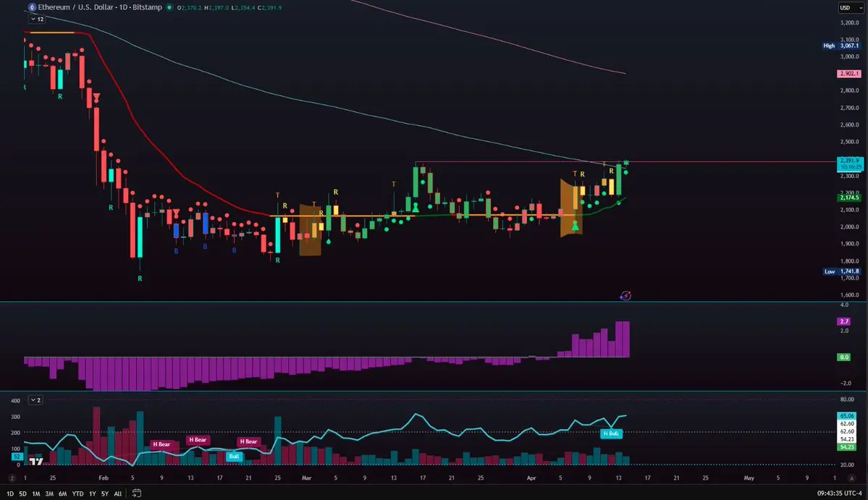This screenshot has height=500, width=868.
Task: Click the 09:43:35 UTC-4 timezone clock
Action: click(839, 493)
